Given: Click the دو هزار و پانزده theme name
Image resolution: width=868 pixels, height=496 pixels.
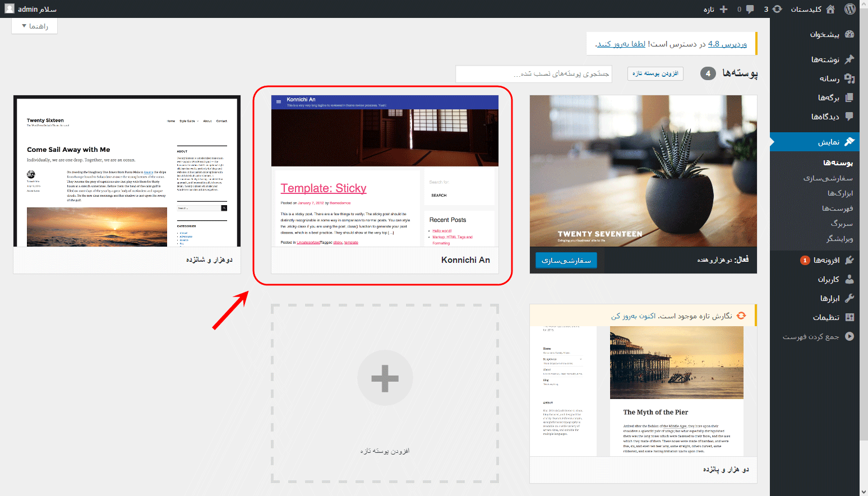Looking at the screenshot, I should 726,470.
